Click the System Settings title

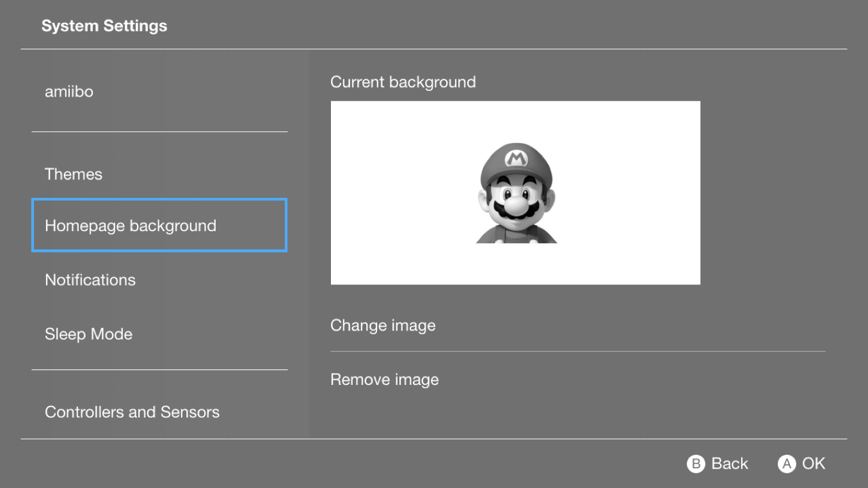point(104,26)
